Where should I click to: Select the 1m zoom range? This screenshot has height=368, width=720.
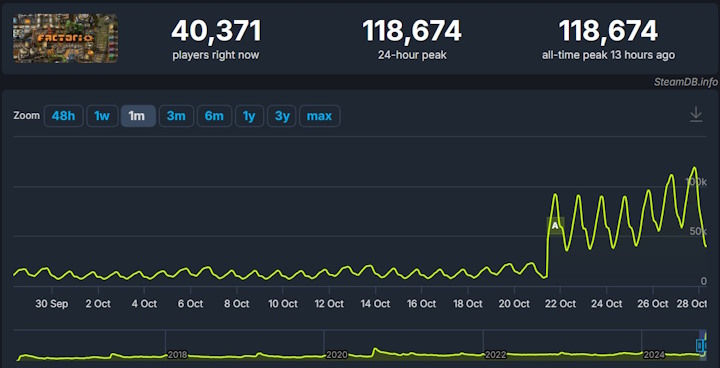click(x=138, y=116)
